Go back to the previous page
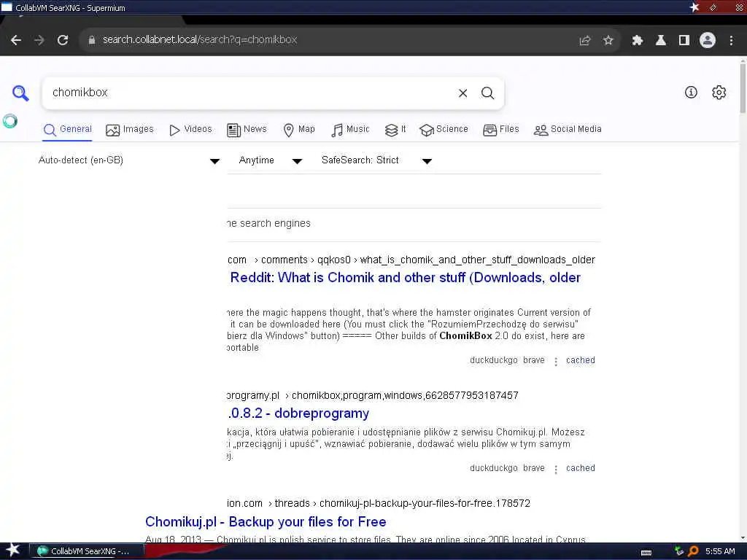 pyautogui.click(x=16, y=40)
